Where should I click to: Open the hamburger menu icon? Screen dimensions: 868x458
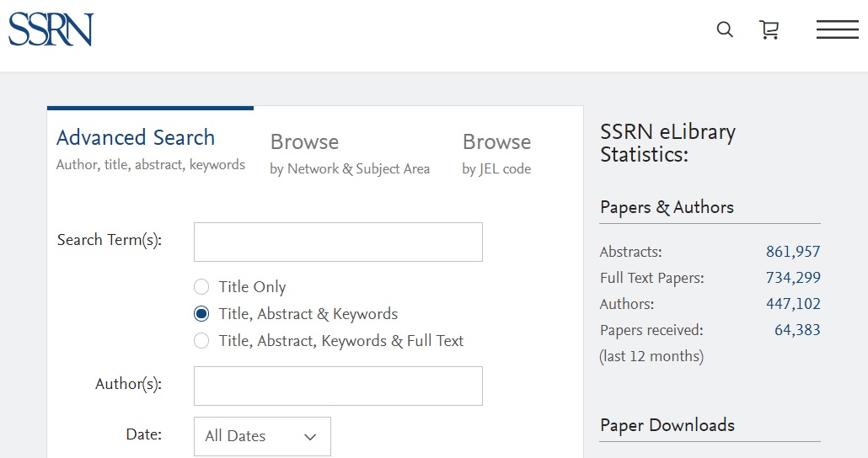click(x=837, y=29)
